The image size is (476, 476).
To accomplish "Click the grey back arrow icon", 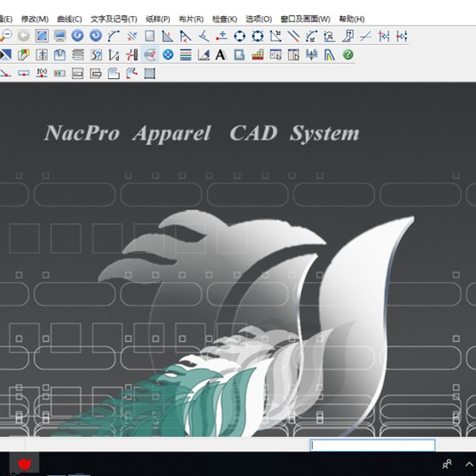I will click(x=24, y=36).
